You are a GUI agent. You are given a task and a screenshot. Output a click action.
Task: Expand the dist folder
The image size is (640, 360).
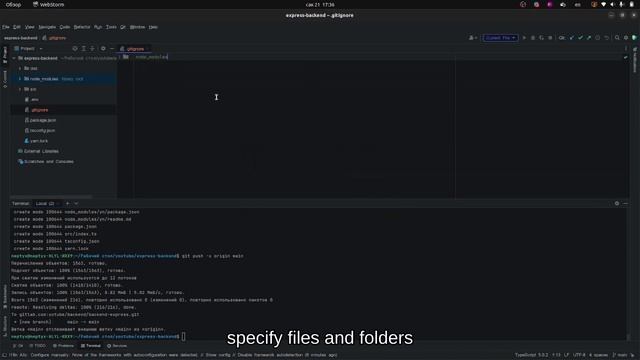click(x=20, y=69)
